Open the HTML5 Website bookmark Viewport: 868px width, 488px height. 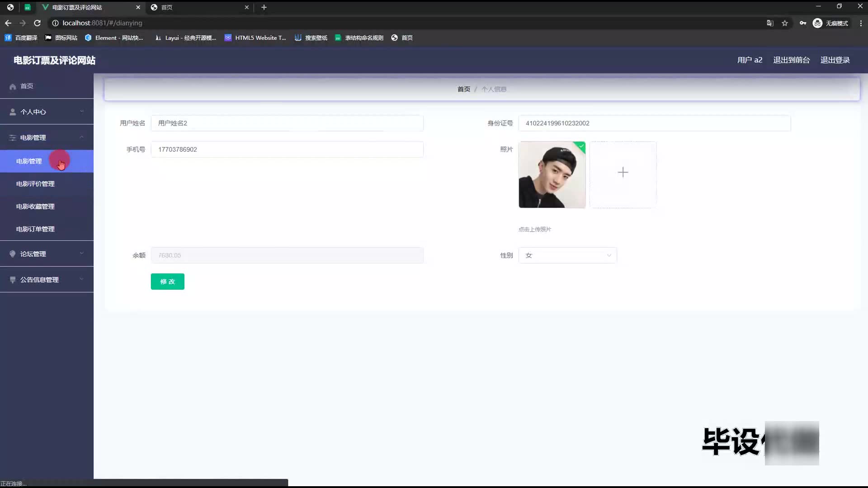(255, 38)
